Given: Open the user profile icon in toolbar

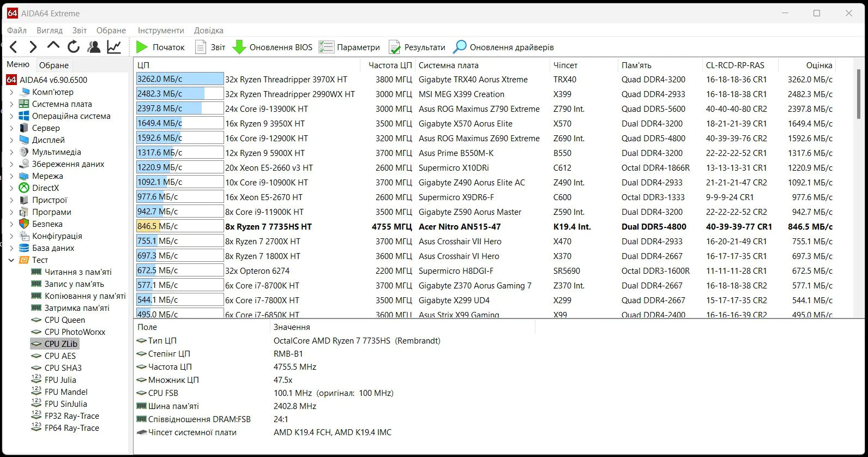Looking at the screenshot, I should [x=94, y=47].
